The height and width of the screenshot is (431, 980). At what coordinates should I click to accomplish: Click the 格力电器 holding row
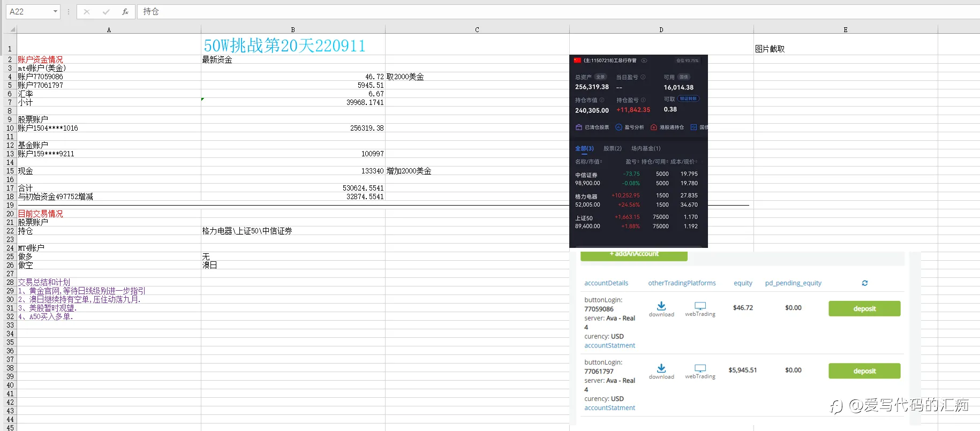point(638,200)
